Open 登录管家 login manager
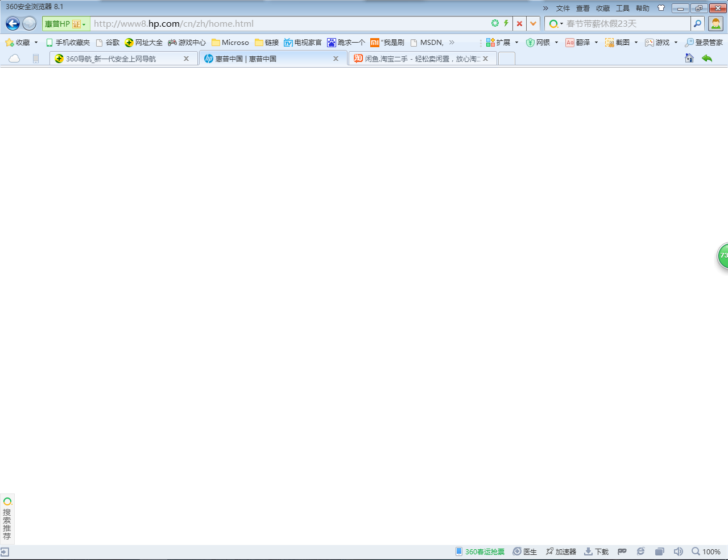728x560 pixels. [704, 43]
